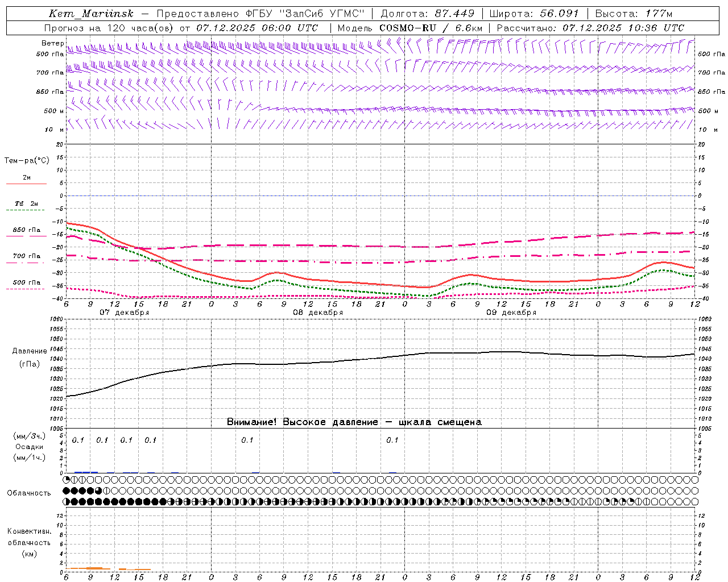
Task: Click the "500 м" wind level label on the left
Action: [54, 111]
